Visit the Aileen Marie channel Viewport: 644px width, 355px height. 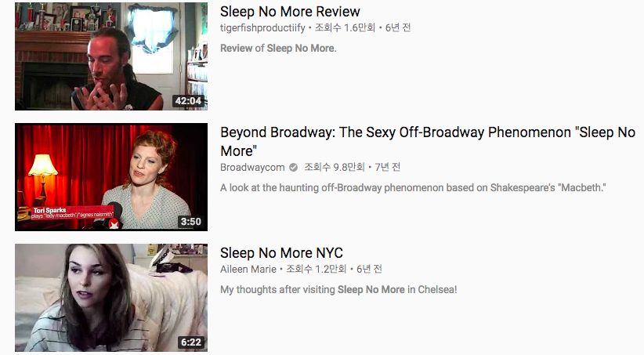click(x=248, y=269)
